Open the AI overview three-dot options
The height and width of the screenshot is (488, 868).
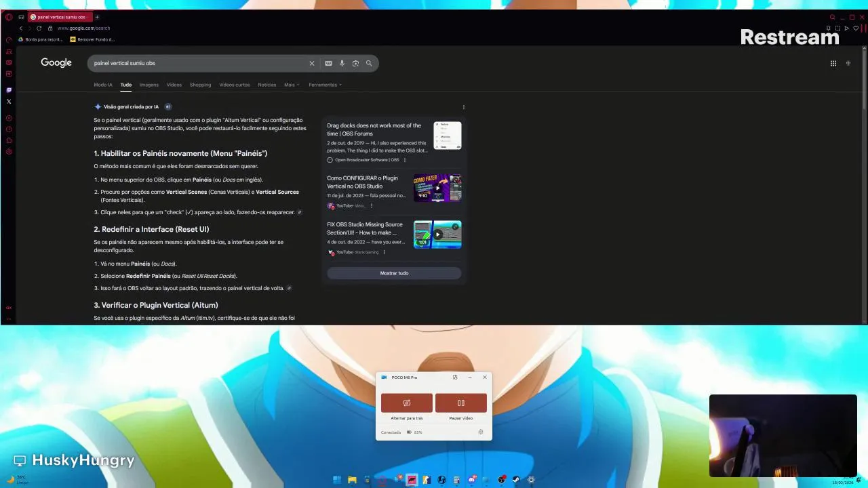click(464, 107)
